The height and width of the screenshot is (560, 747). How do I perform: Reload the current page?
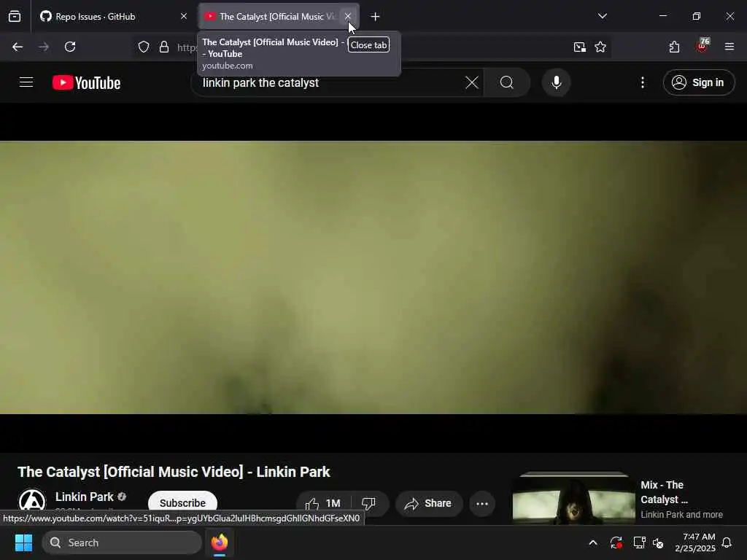pyautogui.click(x=70, y=47)
